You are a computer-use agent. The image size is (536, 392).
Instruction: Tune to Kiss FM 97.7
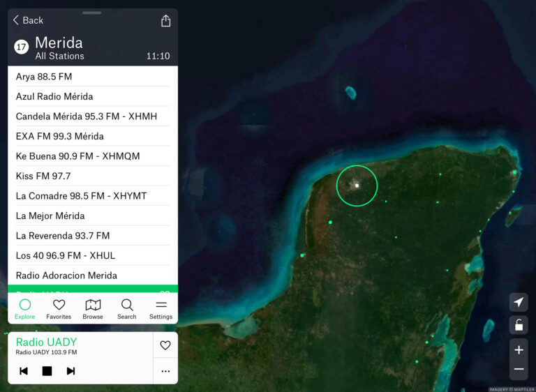(x=93, y=176)
